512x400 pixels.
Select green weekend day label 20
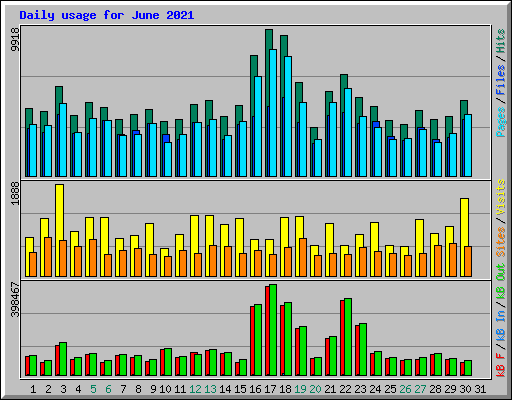pyautogui.click(x=315, y=389)
